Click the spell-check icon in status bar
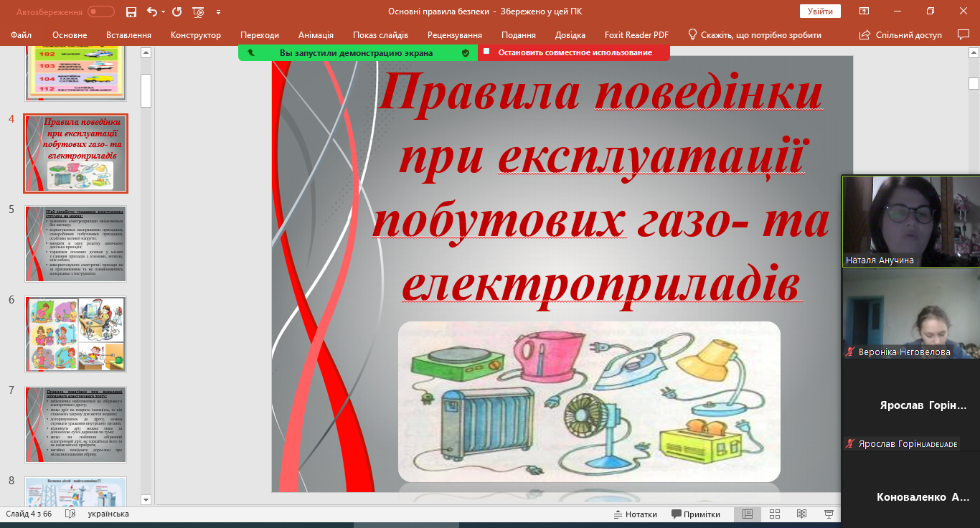The image size is (980, 528). [x=70, y=514]
